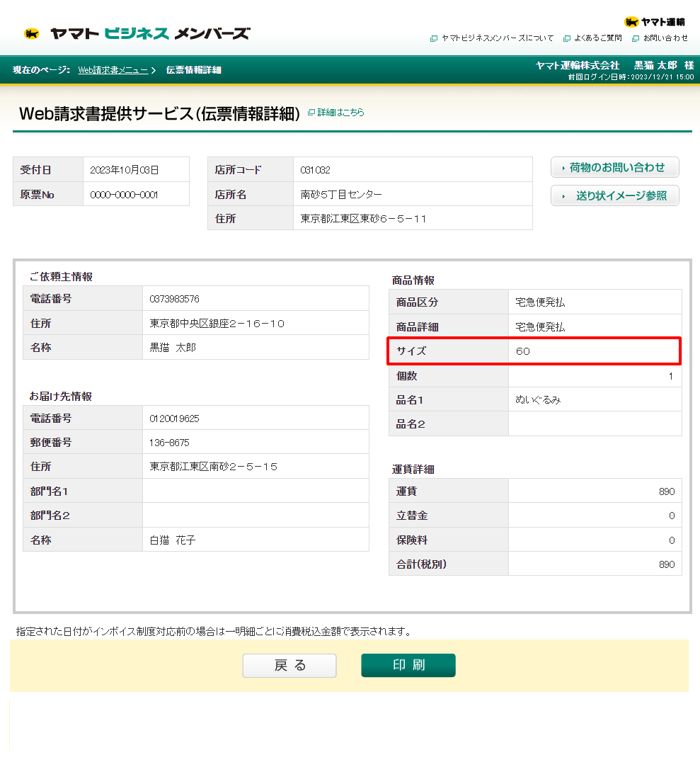The image size is (700, 762).
Task: Select address 東京都江東区東砂6-5-11
Action: (363, 219)
